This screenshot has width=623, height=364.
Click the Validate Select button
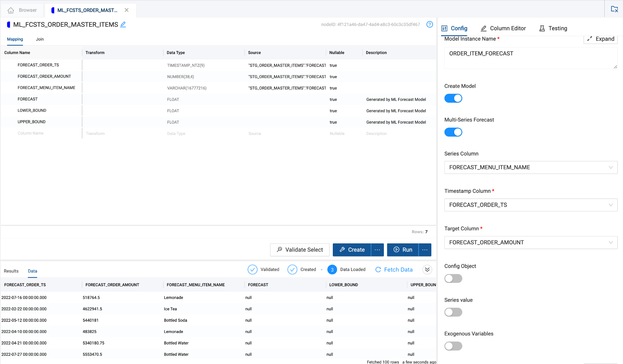tap(300, 250)
